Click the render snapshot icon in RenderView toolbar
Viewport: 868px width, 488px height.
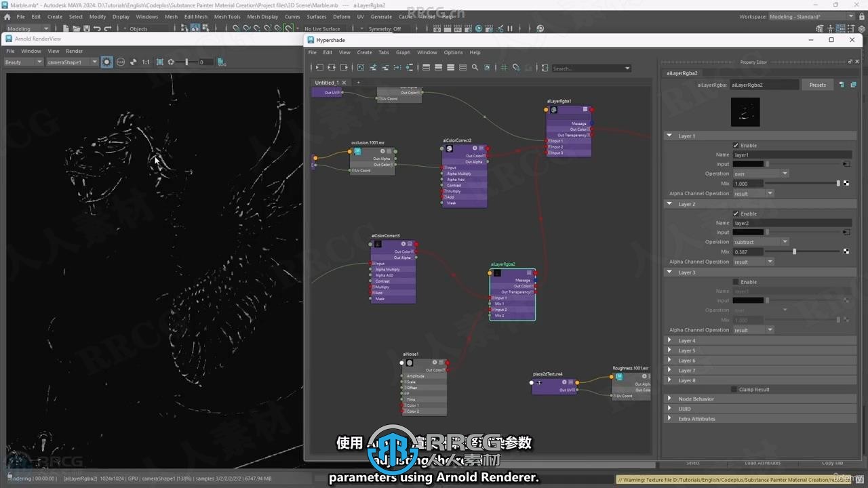click(x=221, y=62)
